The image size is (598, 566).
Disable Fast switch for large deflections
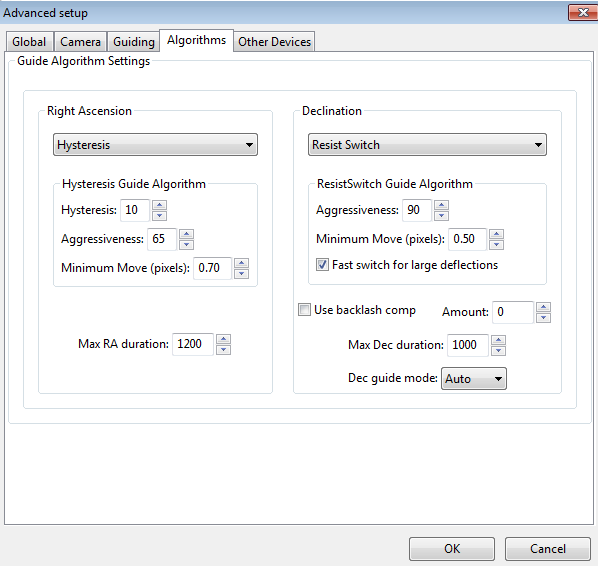click(x=322, y=264)
